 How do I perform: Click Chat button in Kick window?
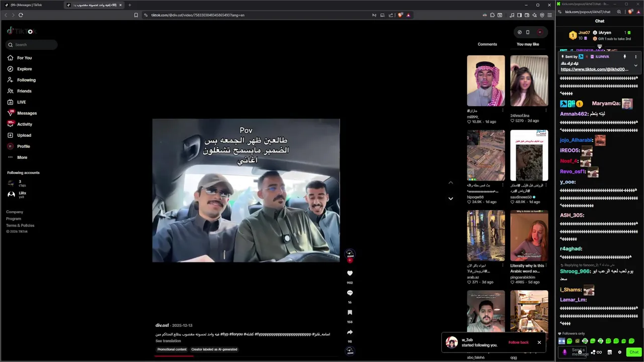[633, 352]
